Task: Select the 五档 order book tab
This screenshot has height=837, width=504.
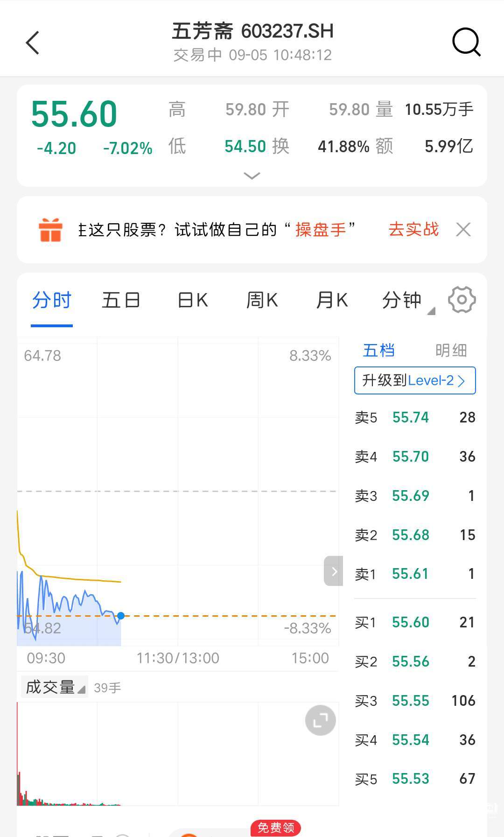Action: [x=378, y=350]
